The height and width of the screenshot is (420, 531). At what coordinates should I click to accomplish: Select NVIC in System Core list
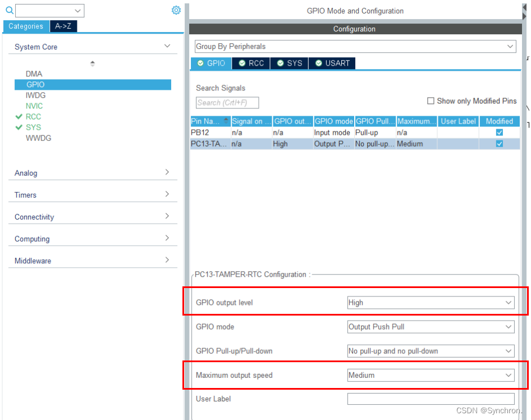click(x=34, y=106)
